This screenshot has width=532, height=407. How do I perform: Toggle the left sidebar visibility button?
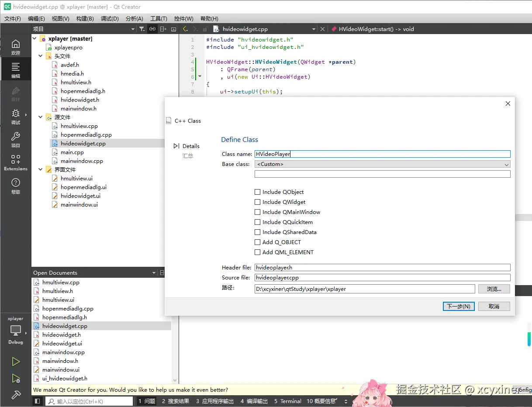tap(38, 401)
